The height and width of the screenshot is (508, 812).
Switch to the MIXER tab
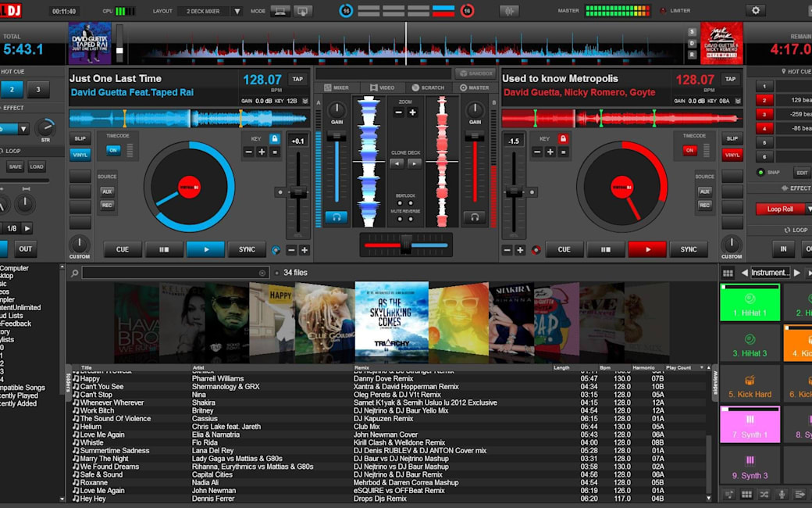coord(337,88)
